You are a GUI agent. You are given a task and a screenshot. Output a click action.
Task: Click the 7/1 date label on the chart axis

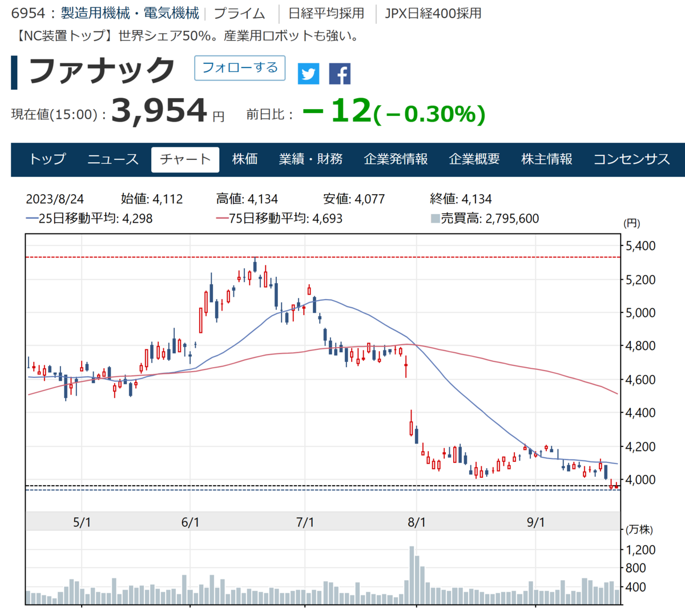[x=305, y=522]
